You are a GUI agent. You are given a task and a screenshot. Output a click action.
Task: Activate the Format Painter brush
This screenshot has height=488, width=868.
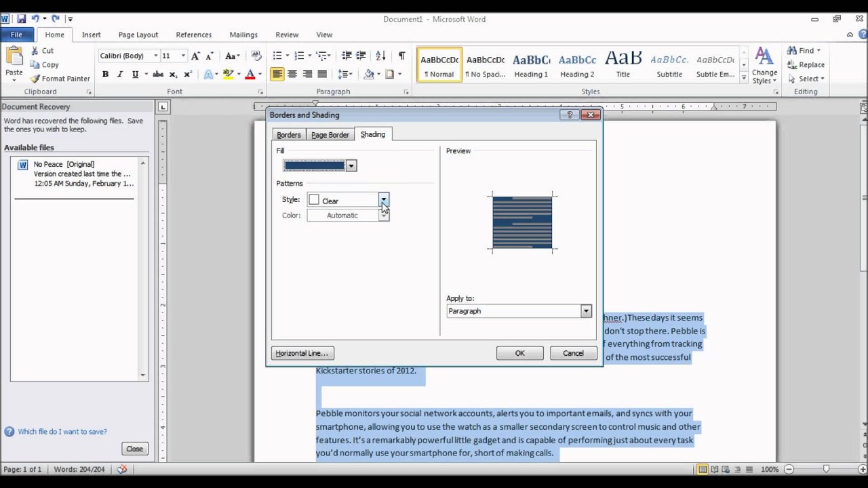60,79
